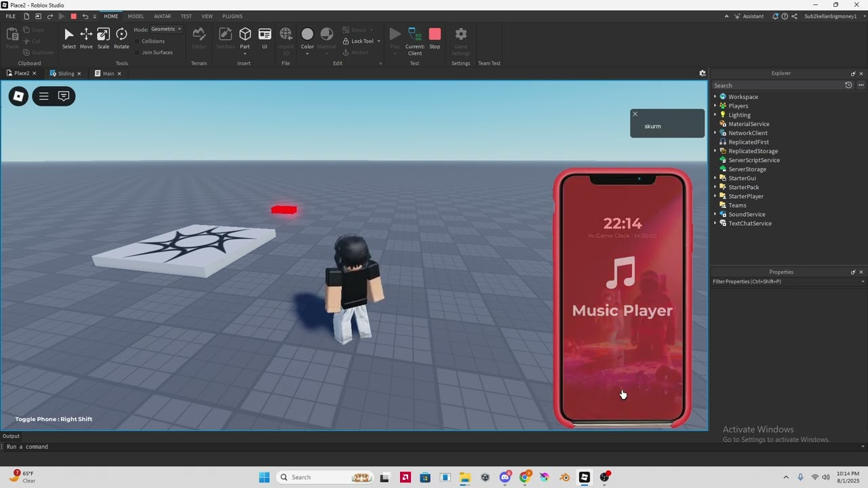Click the undo arrow in title toolbar
868x488 pixels.
click(85, 16)
